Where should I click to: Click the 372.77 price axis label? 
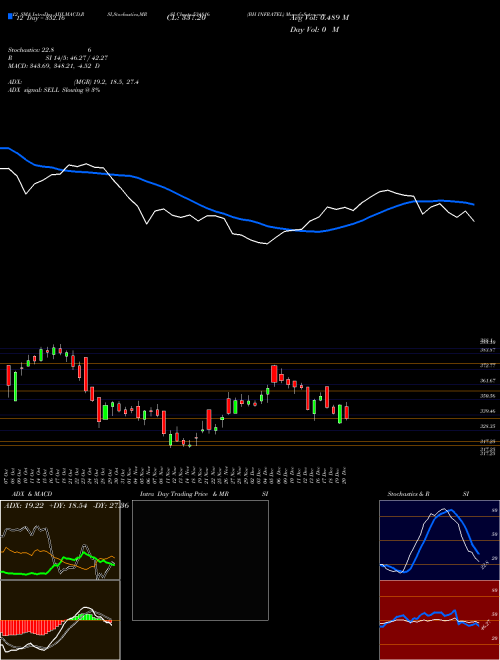(x=489, y=365)
